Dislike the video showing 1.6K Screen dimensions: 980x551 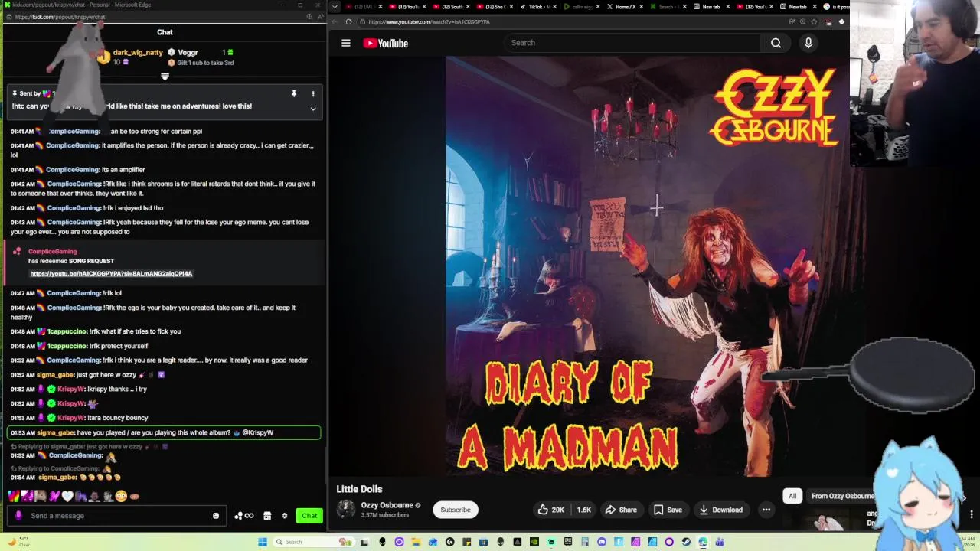[583, 510]
